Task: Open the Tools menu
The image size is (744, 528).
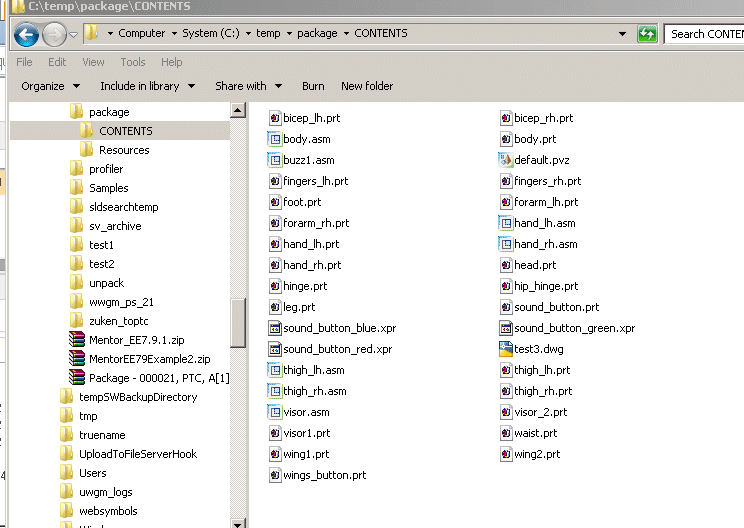Action: point(133,62)
